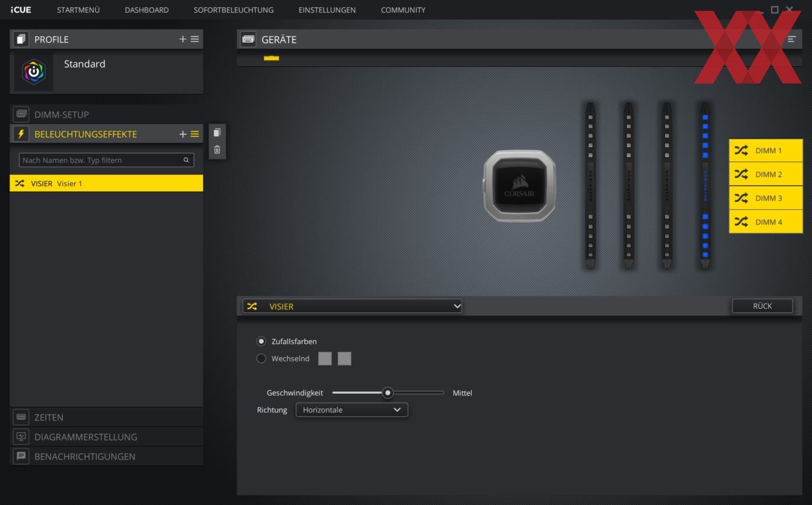812x505 pixels.
Task: Open Sofortbeleuchtung in the top menu
Action: (233, 10)
